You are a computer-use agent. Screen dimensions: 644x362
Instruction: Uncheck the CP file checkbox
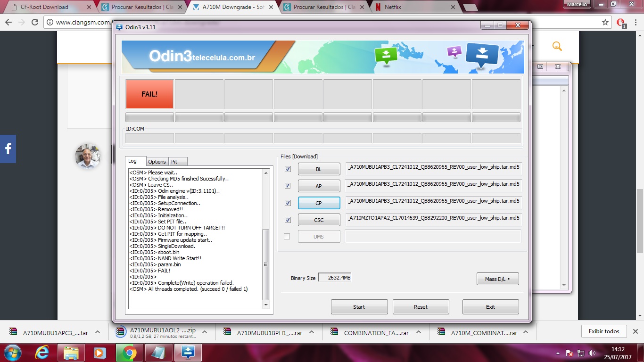288,203
